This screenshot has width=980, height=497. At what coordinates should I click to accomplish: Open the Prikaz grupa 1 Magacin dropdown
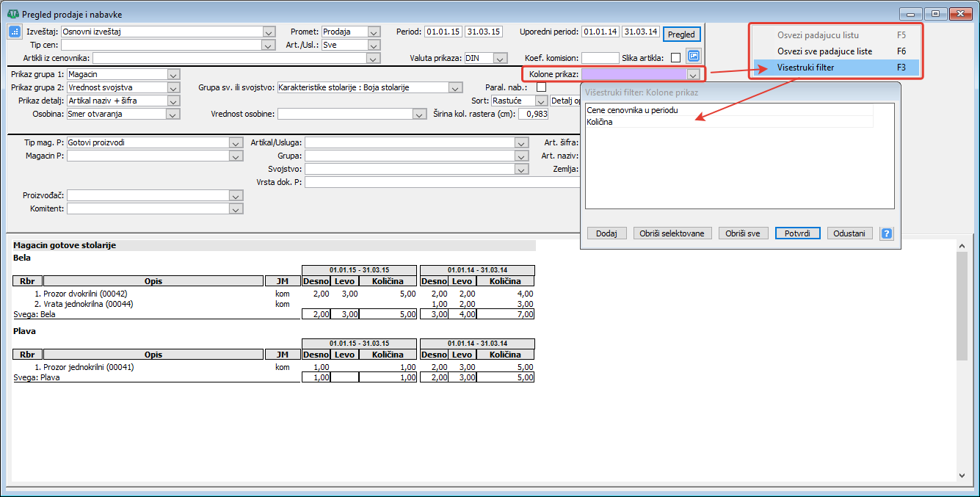173,74
